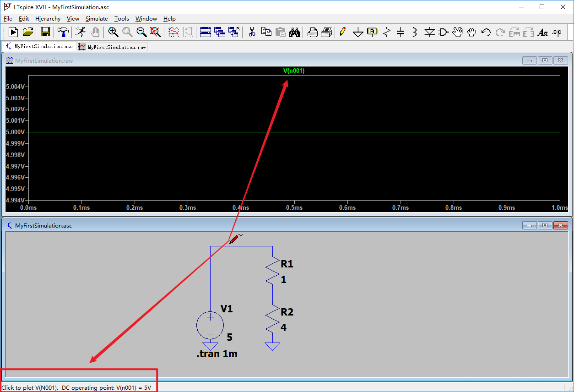The width and height of the screenshot is (574, 392).
Task: Maximize the MyFirstSimulation.raw plot pane
Action: click(x=545, y=60)
